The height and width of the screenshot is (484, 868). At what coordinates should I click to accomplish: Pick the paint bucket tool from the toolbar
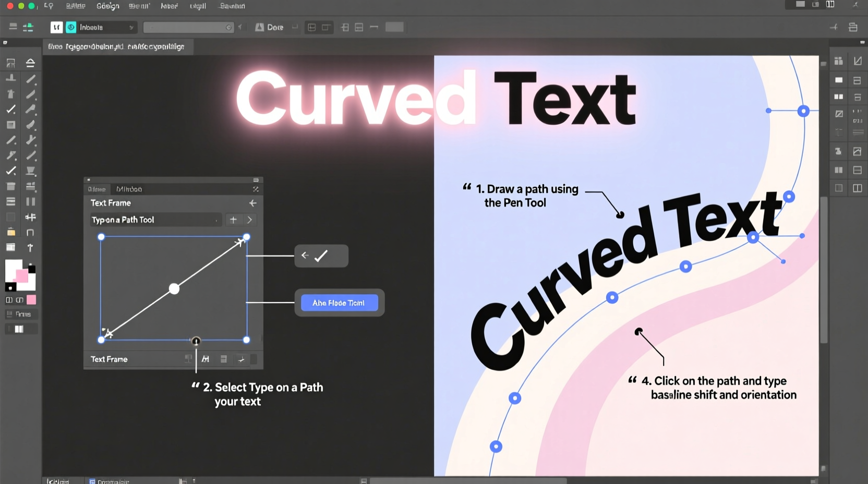click(10, 232)
